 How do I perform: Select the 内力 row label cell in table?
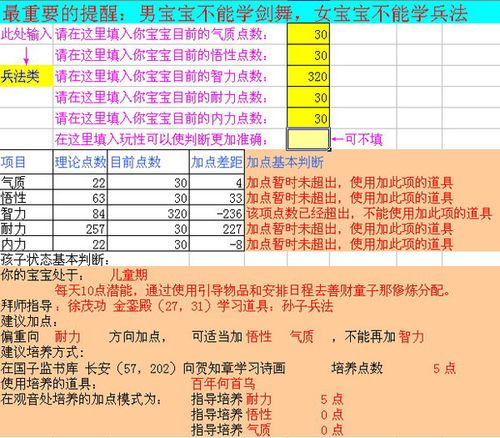[26, 244]
